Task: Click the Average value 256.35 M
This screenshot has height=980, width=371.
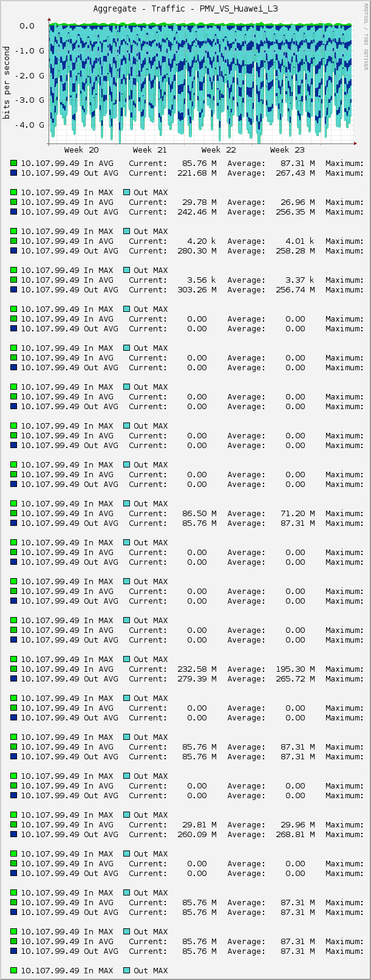Action: click(x=295, y=212)
